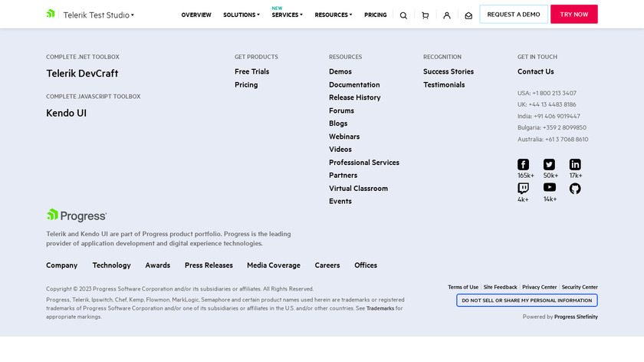Open the Offices link
This screenshot has width=644, height=362.
click(366, 265)
